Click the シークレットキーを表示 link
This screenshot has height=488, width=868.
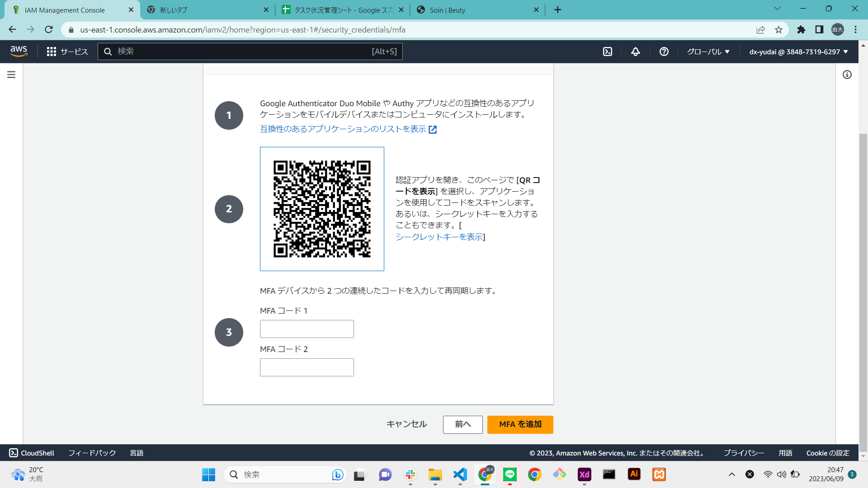pos(439,237)
